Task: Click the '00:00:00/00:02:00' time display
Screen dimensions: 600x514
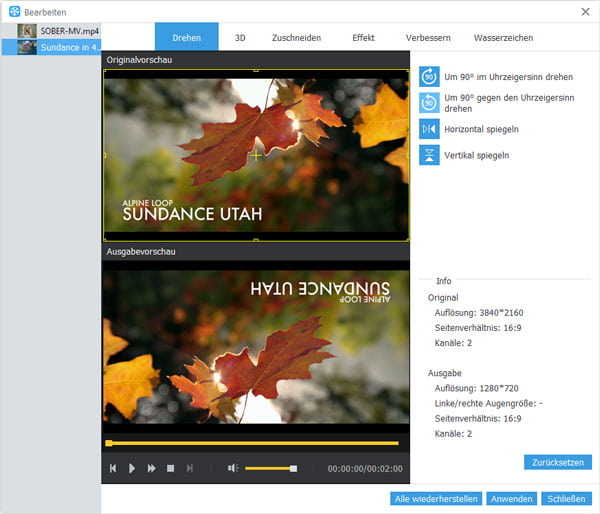Action: pos(365,468)
